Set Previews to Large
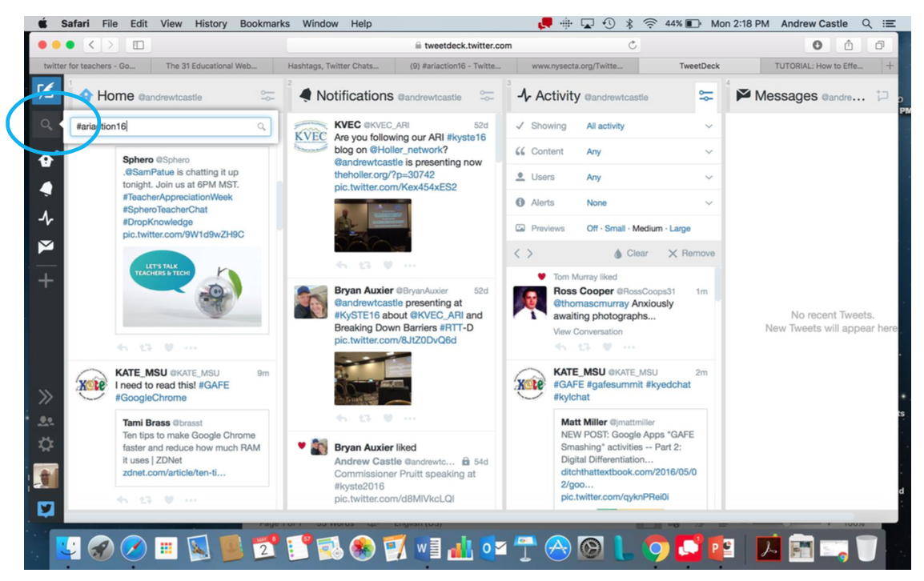The width and height of the screenshot is (924, 581). (680, 228)
